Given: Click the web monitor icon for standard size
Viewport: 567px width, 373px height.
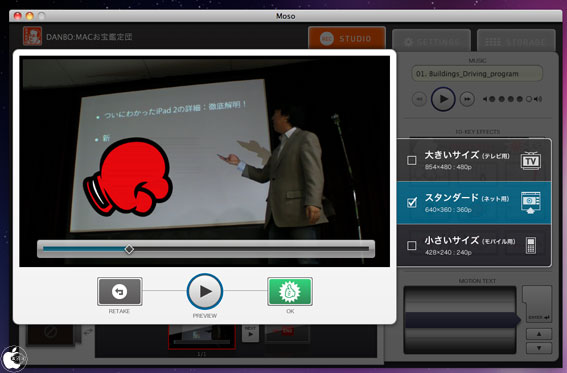Looking at the screenshot, I should click(530, 203).
